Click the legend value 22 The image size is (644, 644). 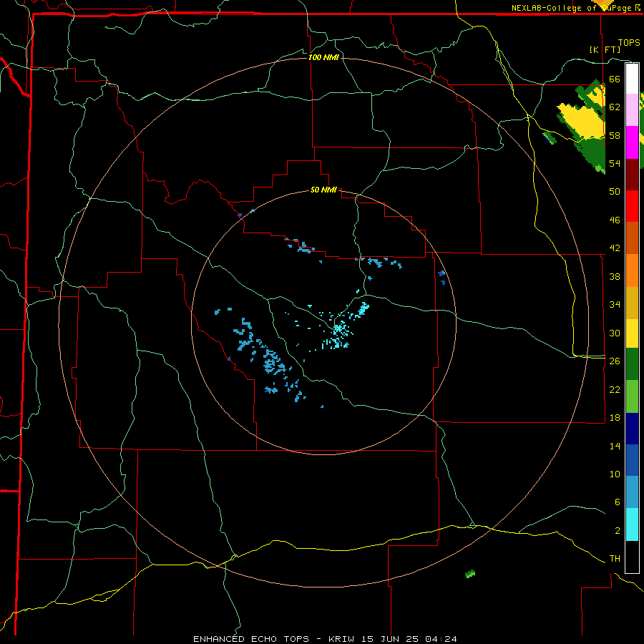click(615, 389)
